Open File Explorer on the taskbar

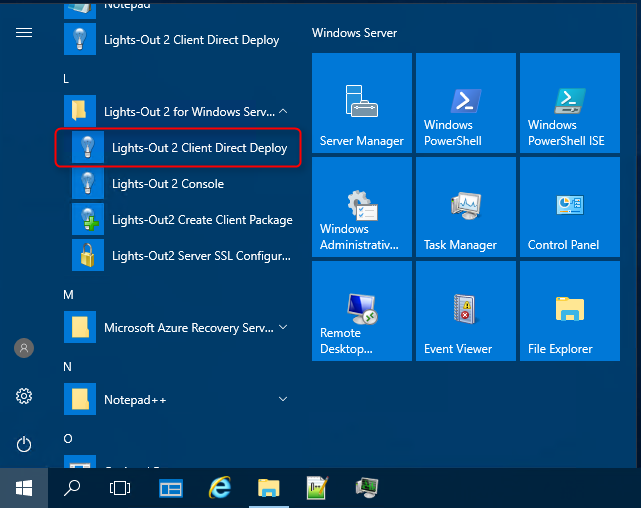coord(269,488)
